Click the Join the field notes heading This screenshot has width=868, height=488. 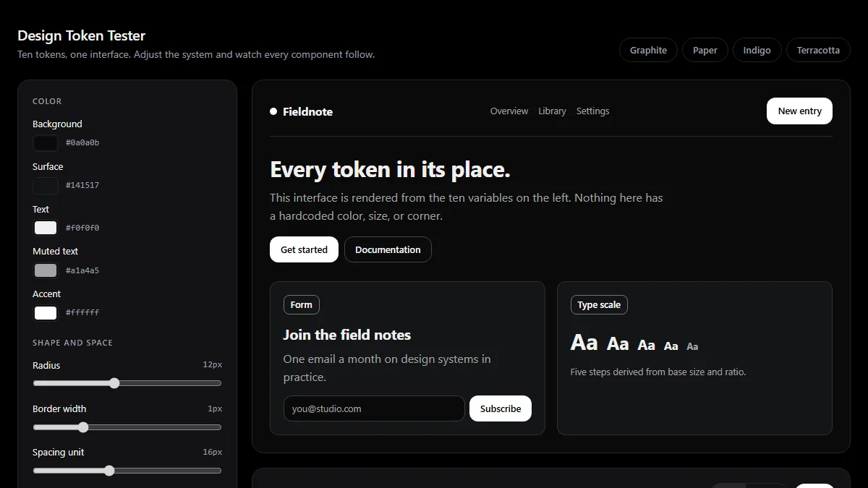(x=346, y=335)
